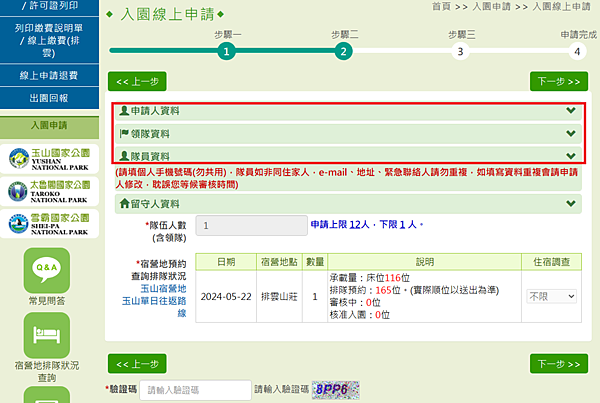Click the 申請上限 12人 text
The image size is (600, 403).
click(340, 225)
